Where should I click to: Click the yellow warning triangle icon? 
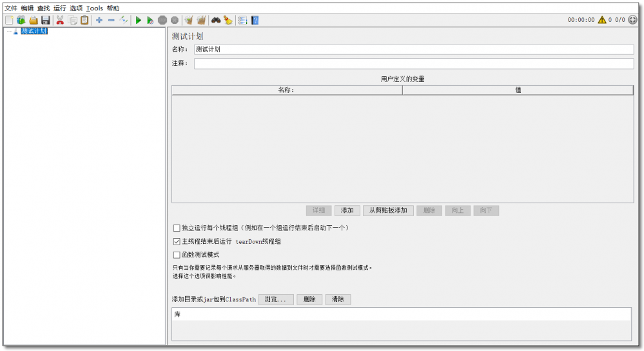coord(602,20)
